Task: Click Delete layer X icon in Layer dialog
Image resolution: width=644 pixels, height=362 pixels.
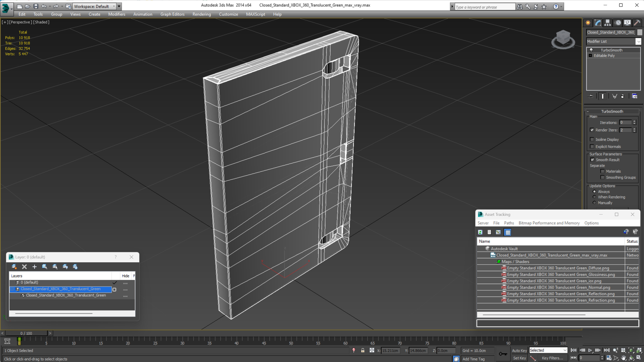Action: coord(24,267)
